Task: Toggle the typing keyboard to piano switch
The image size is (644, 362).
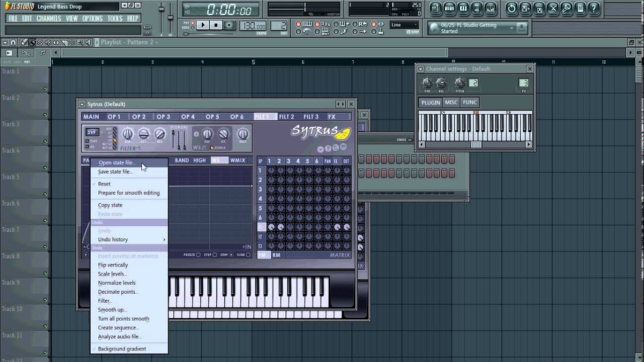Action: point(298,24)
